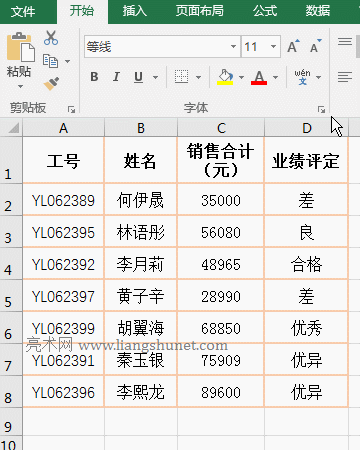Select cell YL062395
Image resolution: width=360 pixels, height=450 pixels.
pos(63,231)
